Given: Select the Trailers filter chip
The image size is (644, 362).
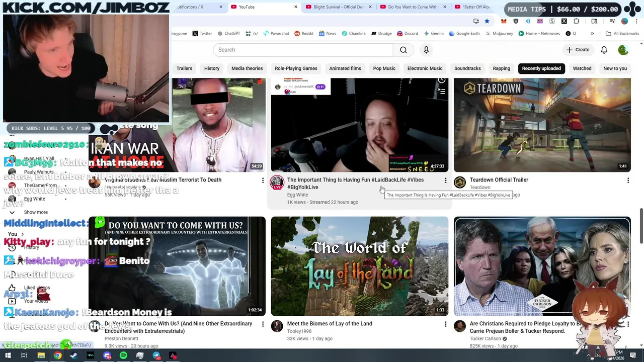Looking at the screenshot, I should pyautogui.click(x=184, y=68).
